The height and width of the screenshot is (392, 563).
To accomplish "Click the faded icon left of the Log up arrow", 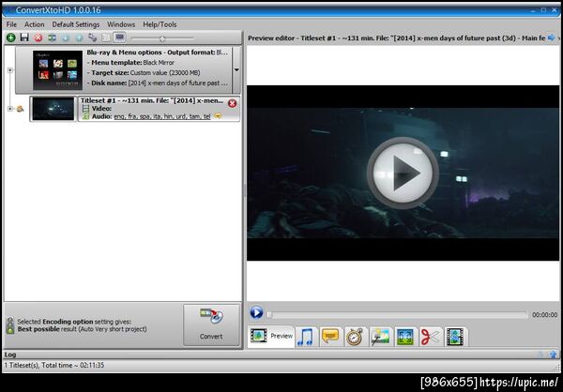I will (x=540, y=354).
